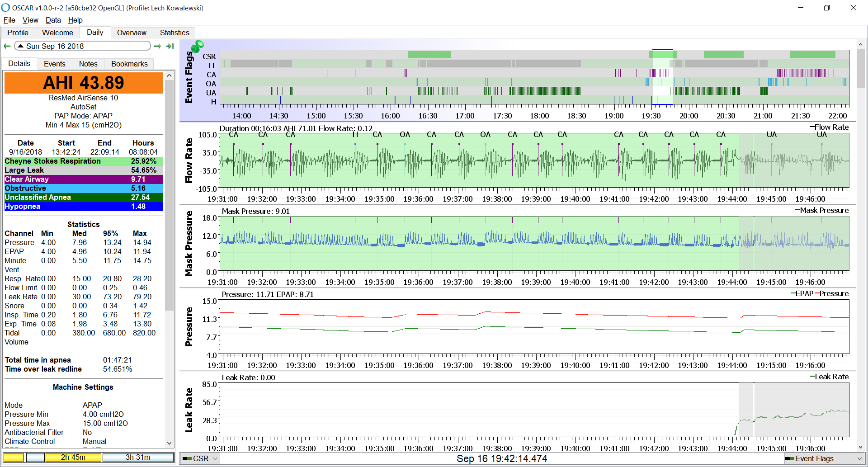Click the Leak Rate graph title

point(189,410)
